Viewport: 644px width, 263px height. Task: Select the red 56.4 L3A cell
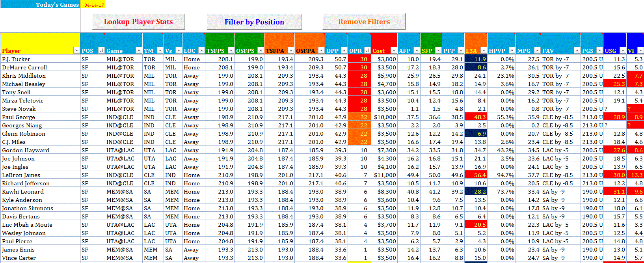[x=476, y=175]
